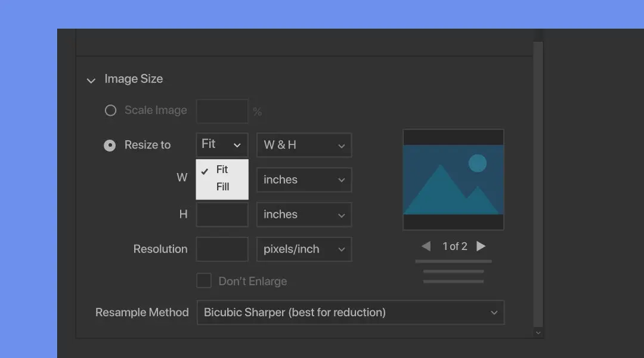Click the vertical scrollbar on the right
644x358 pixels.
click(538, 179)
